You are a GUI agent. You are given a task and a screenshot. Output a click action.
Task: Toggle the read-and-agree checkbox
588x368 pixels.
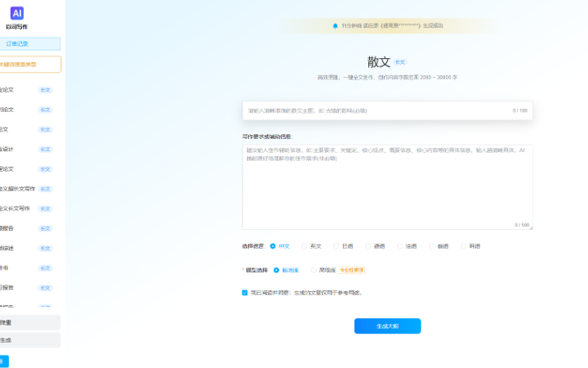[x=245, y=293]
